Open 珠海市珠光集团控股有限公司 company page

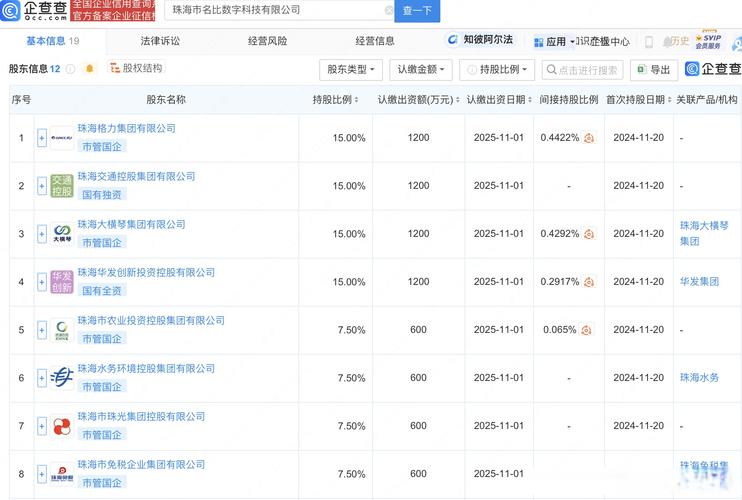click(x=141, y=416)
